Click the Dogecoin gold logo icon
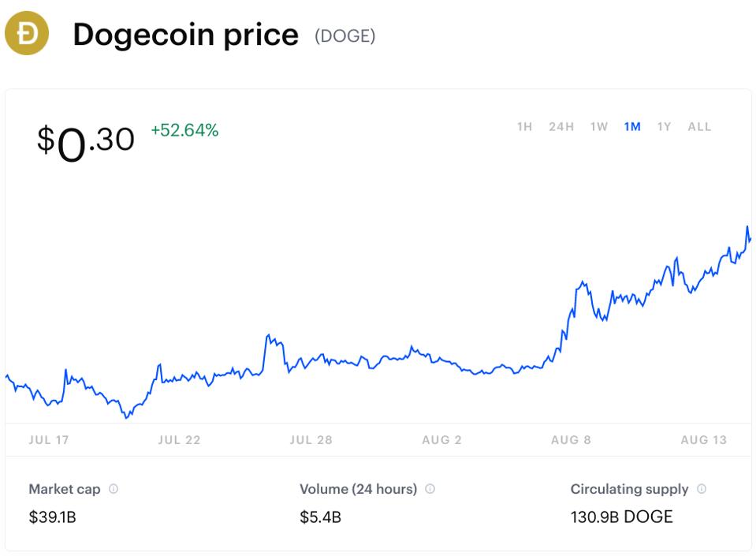The image size is (756, 556). (x=27, y=33)
